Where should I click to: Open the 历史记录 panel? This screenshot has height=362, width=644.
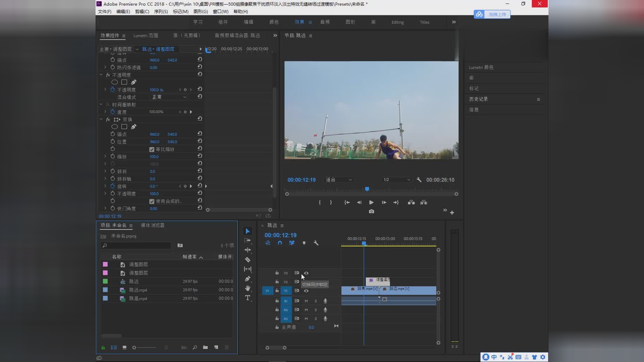click(x=478, y=99)
